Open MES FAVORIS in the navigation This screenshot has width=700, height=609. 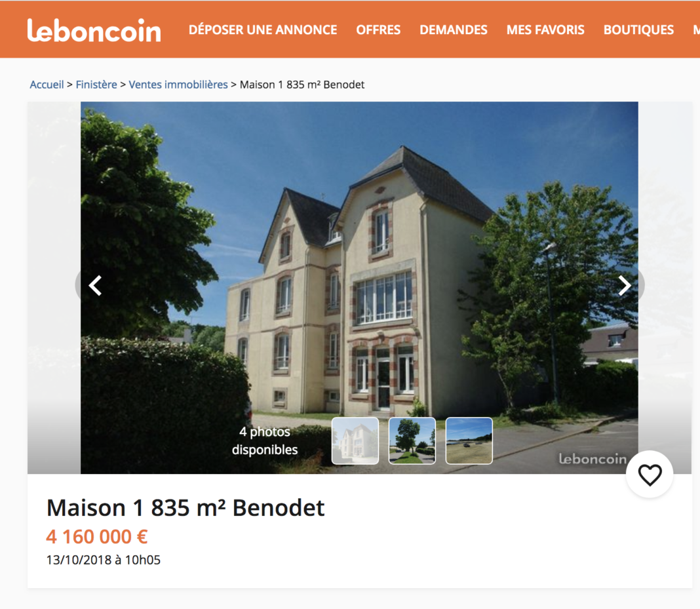545,30
